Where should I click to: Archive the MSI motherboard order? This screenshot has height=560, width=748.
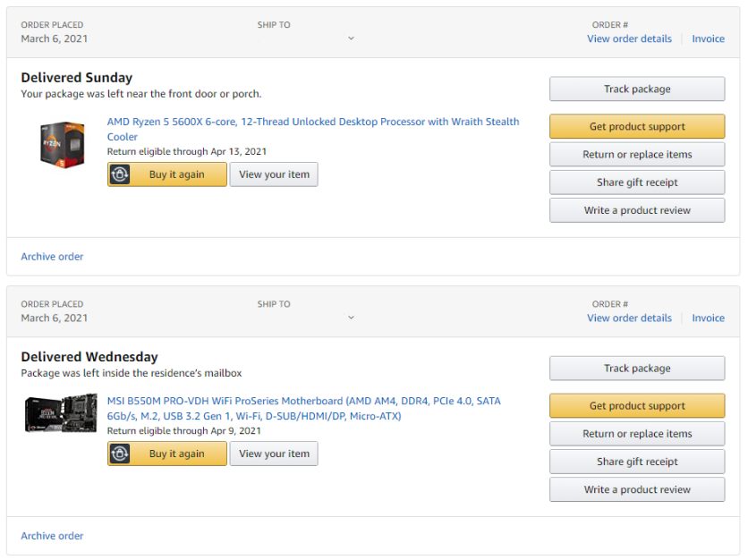52,536
